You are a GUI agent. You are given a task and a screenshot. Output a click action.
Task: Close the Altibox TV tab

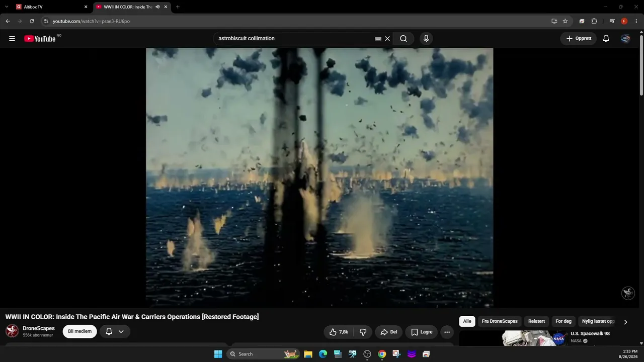(86, 7)
